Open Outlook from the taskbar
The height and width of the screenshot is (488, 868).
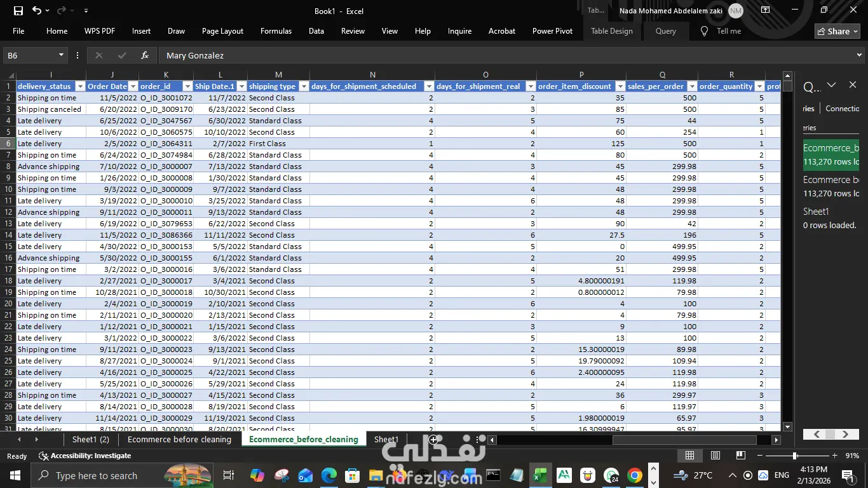[305, 475]
